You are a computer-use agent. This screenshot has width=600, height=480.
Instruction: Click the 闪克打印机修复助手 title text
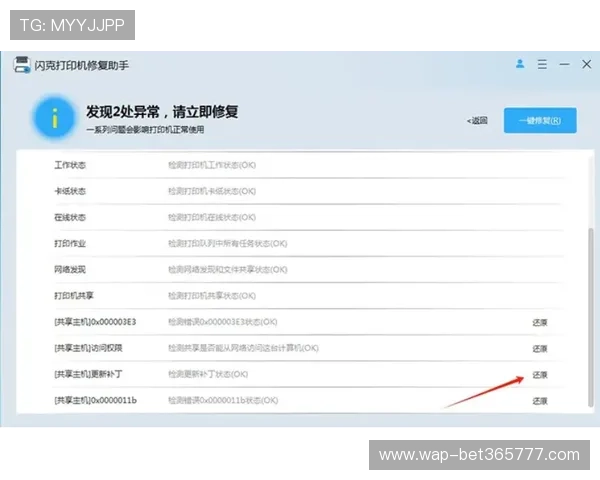[82, 65]
